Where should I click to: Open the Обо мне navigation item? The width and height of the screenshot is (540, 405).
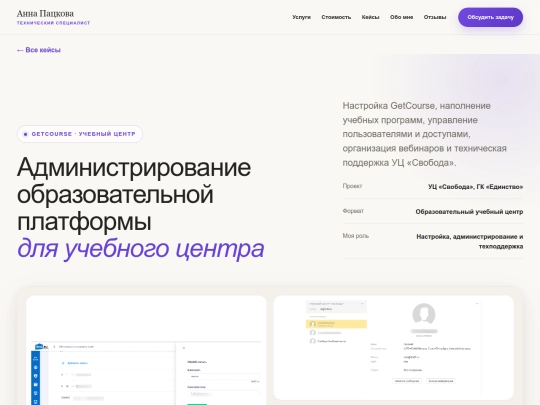[x=401, y=17]
